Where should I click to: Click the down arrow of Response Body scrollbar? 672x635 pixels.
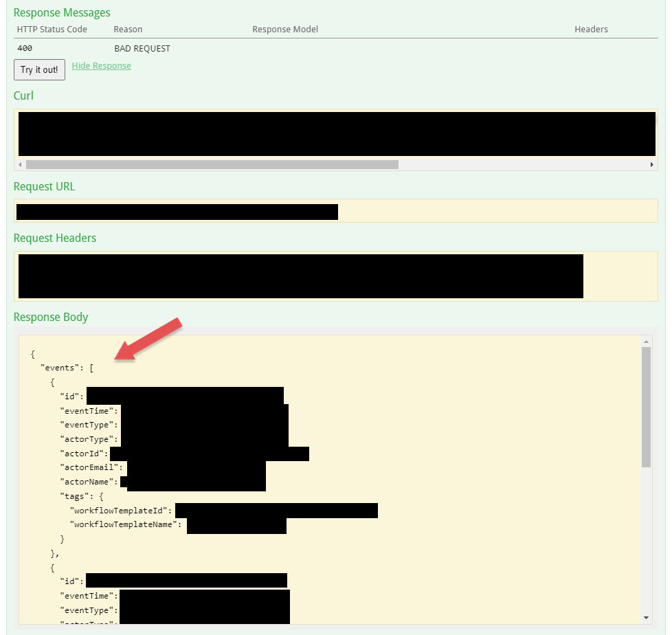646,617
